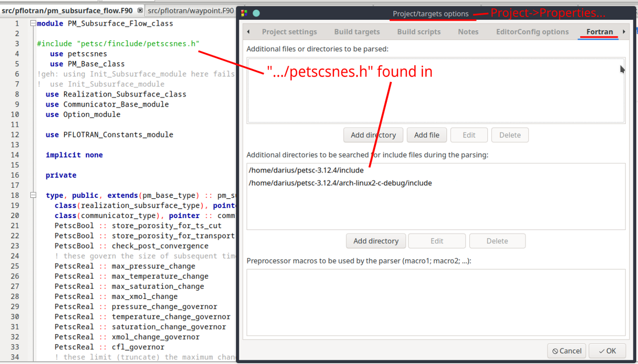Open the Build targets tab
Screen dimensions: 638x364
(357, 32)
